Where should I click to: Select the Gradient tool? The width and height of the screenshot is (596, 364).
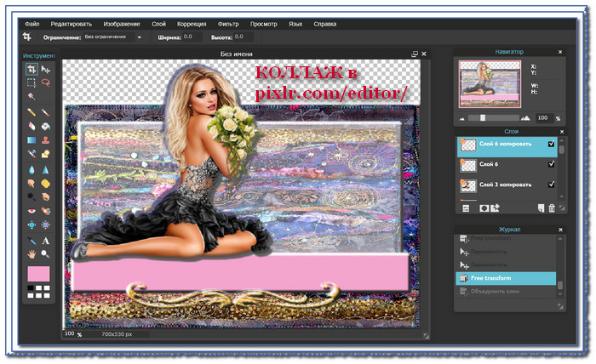[32, 140]
